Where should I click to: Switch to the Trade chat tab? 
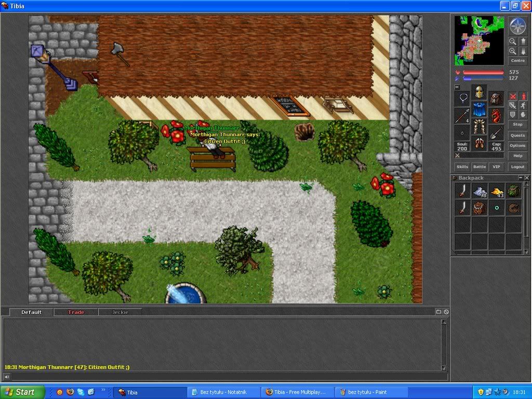[x=76, y=312]
